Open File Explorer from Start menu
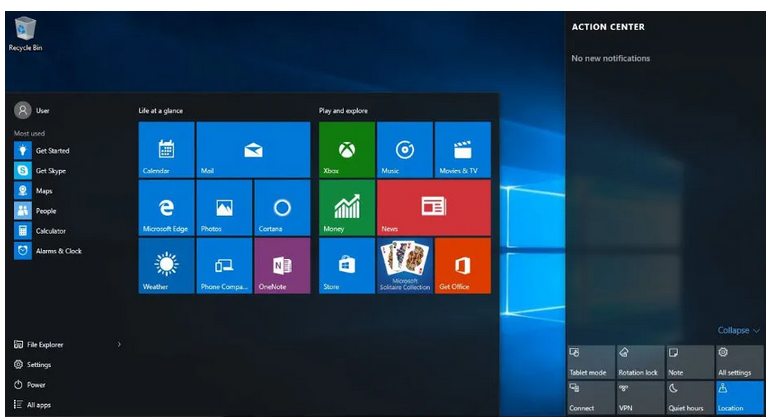Viewport: 781px width, 417px height. (x=39, y=344)
